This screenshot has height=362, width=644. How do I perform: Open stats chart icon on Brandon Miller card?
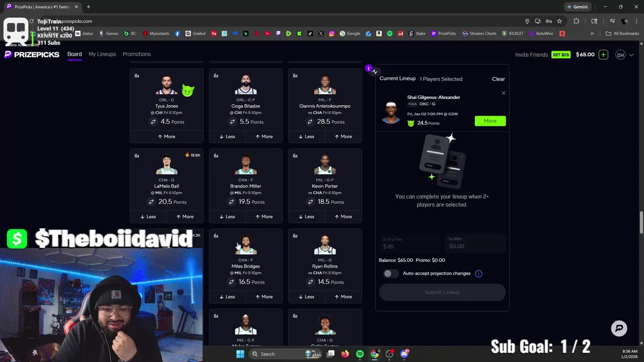pyautogui.click(x=216, y=155)
